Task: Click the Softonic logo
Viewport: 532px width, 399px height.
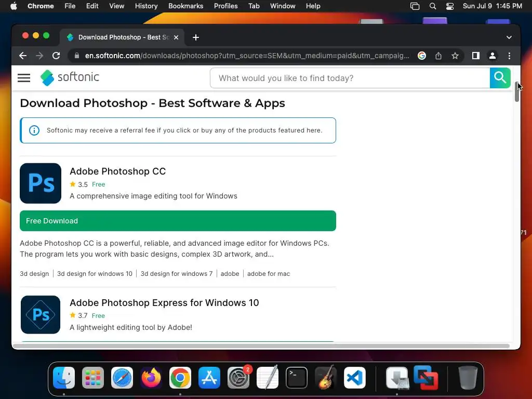Action: [x=70, y=78]
